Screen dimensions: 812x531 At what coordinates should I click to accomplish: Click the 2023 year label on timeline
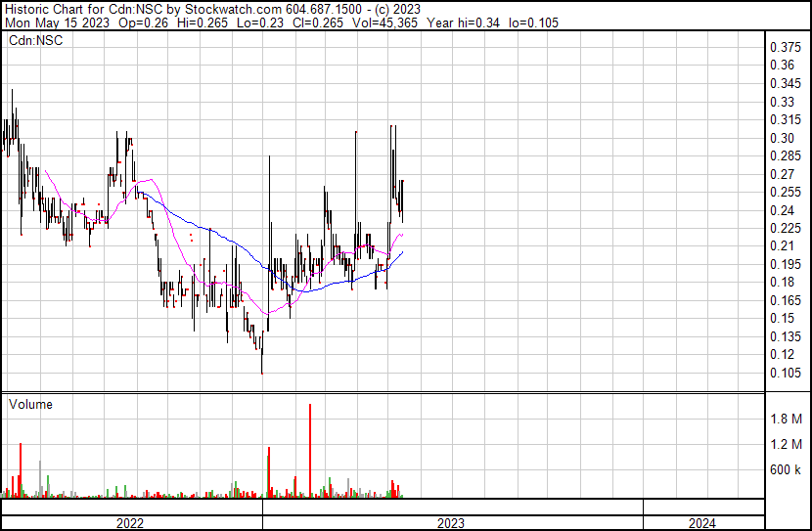point(451,523)
